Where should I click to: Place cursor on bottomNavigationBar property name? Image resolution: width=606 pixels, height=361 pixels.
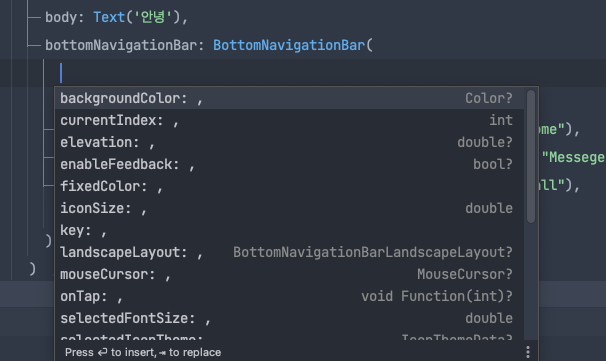coord(121,45)
